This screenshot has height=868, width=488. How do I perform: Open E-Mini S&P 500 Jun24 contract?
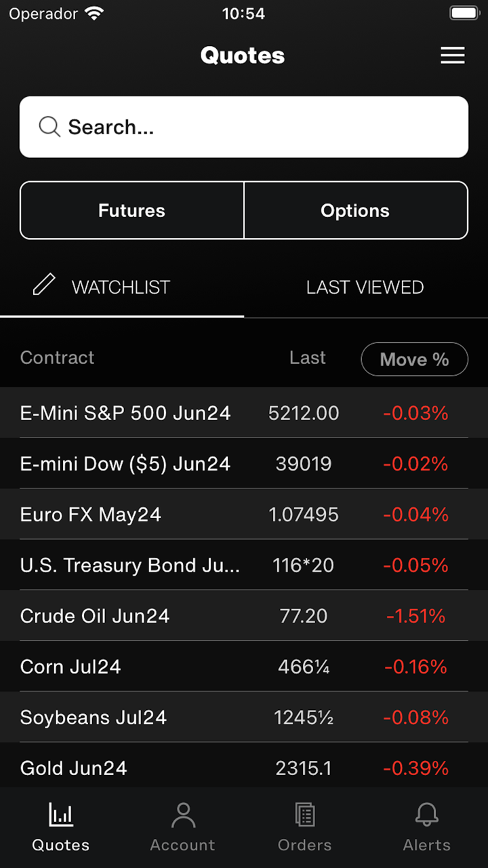[x=125, y=413]
